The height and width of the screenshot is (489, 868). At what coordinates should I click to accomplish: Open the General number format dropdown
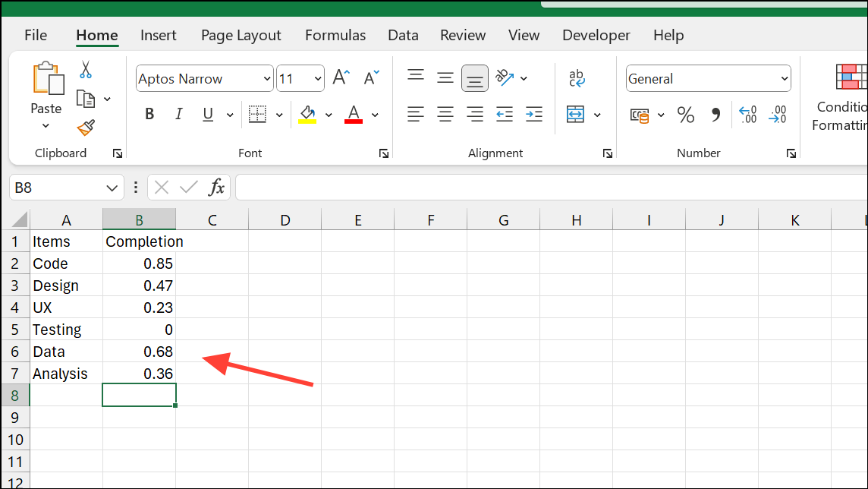pyautogui.click(x=782, y=78)
